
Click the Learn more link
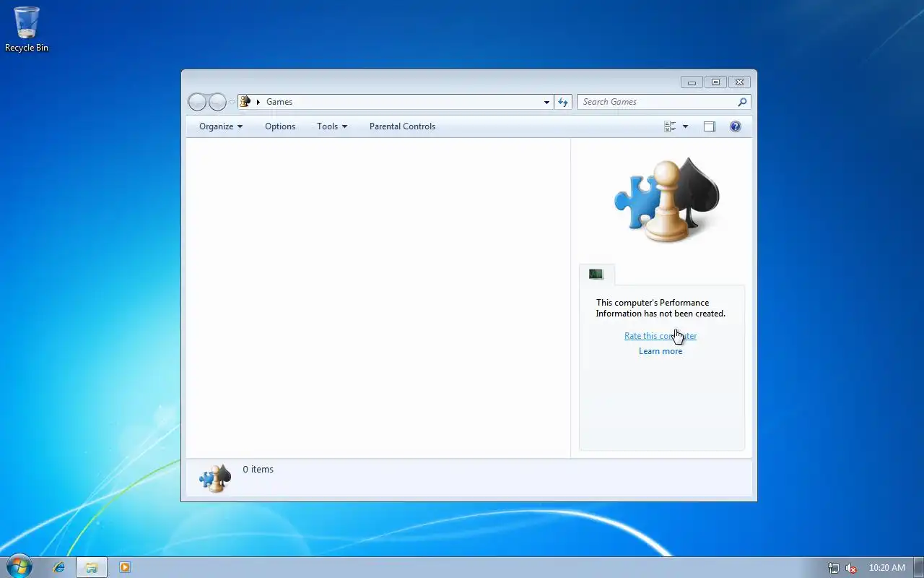(x=661, y=351)
